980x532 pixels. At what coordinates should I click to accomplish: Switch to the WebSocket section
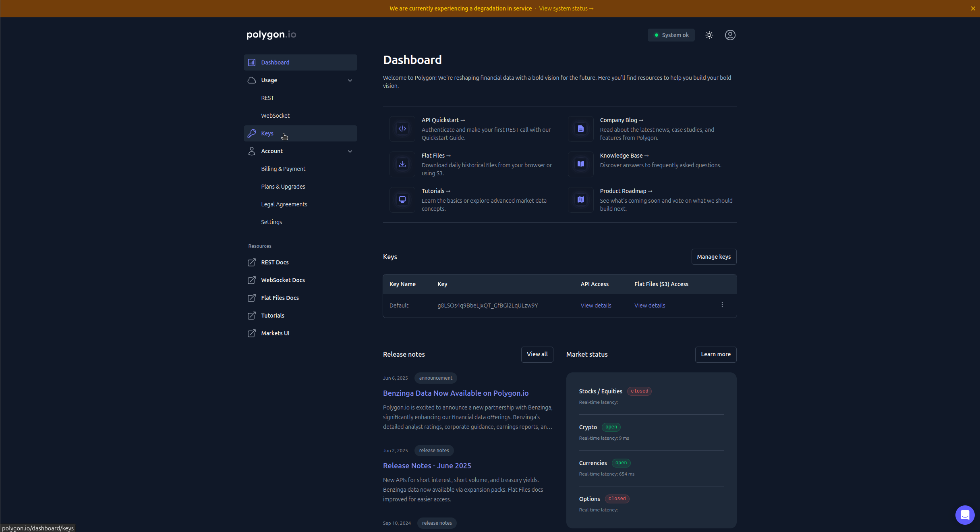[x=275, y=115]
